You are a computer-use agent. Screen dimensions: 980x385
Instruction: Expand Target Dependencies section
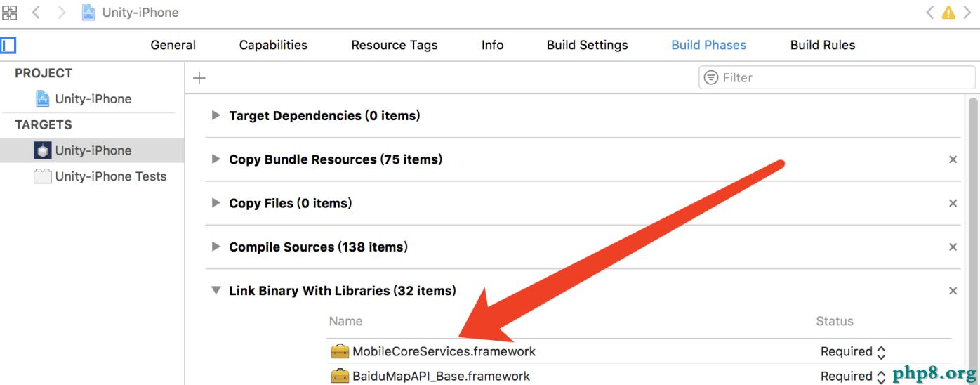click(216, 115)
